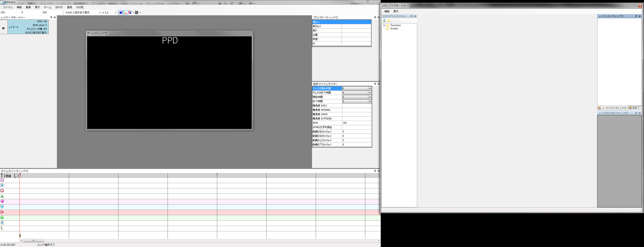The width and height of the screenshot is (644, 247).
Task: Close the レイヤーマネージャー panel
Action: click(x=55, y=18)
